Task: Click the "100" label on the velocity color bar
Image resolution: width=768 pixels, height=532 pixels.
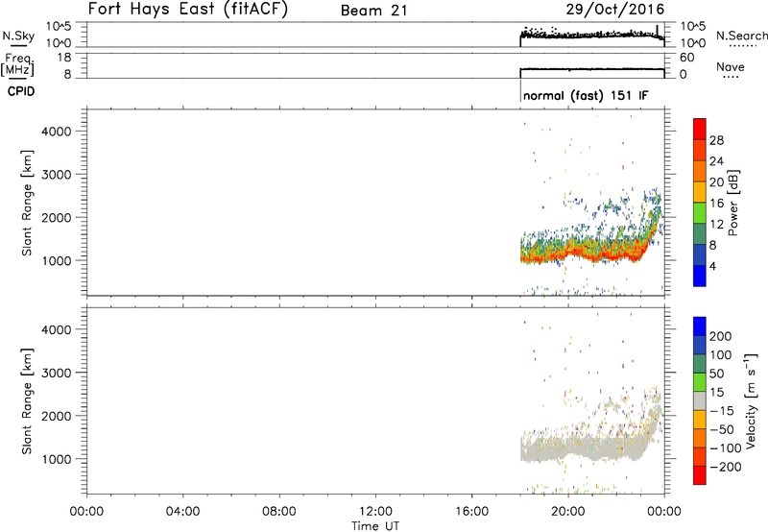Action: [x=721, y=355]
